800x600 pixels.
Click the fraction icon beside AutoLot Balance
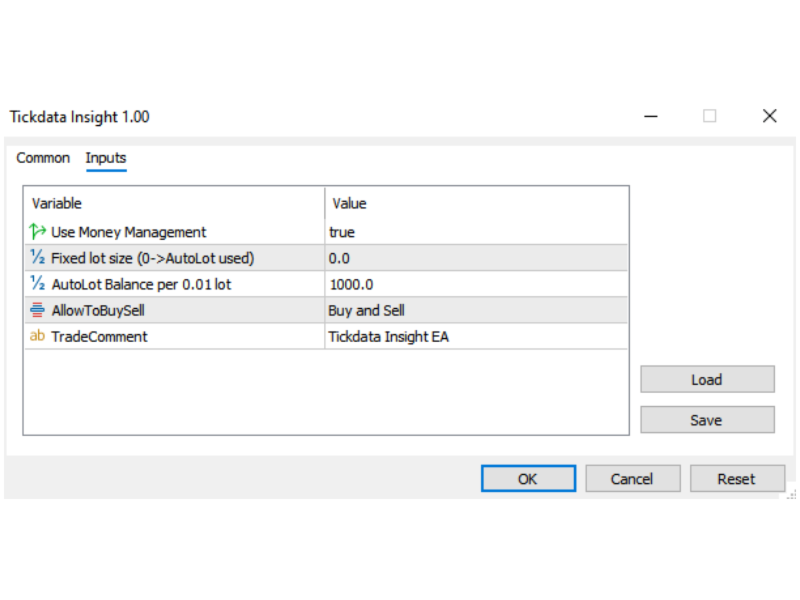pyautogui.click(x=38, y=283)
